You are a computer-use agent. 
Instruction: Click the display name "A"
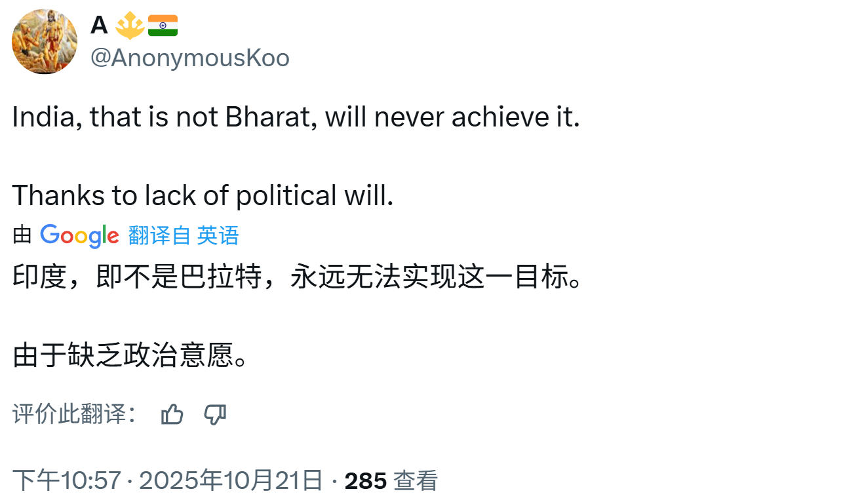pyautogui.click(x=99, y=26)
